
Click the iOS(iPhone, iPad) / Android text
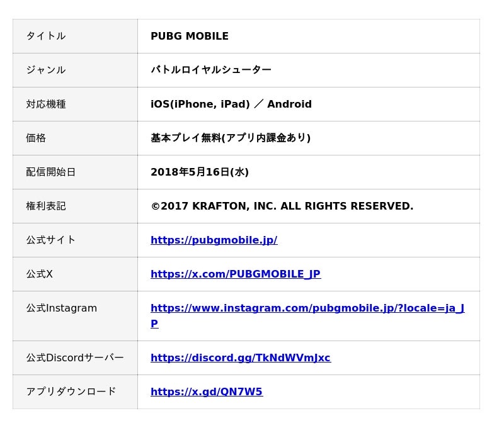[x=231, y=104]
